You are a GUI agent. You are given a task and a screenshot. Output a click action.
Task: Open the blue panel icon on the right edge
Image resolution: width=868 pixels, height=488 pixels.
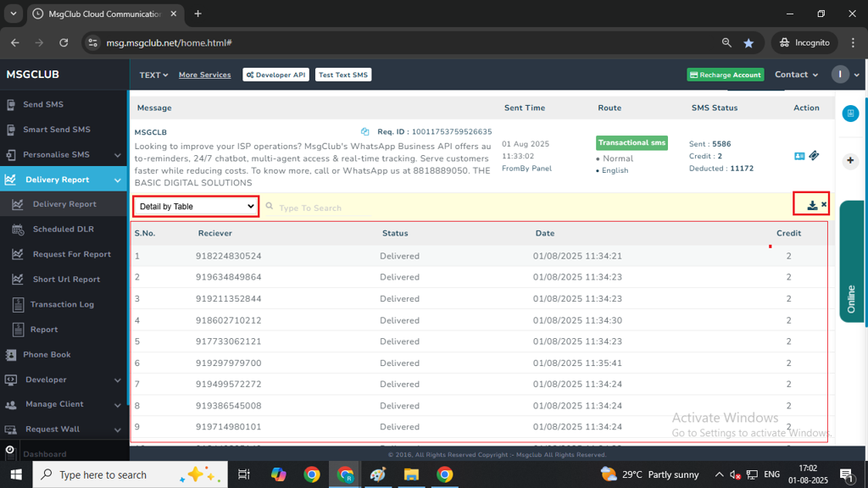click(x=850, y=114)
